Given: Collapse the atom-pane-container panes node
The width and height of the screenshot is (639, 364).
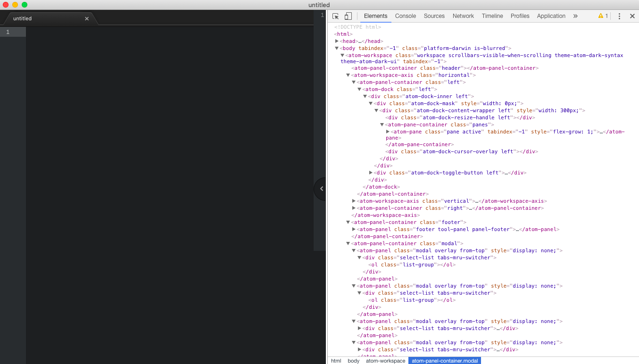Looking at the screenshot, I should [382, 124].
